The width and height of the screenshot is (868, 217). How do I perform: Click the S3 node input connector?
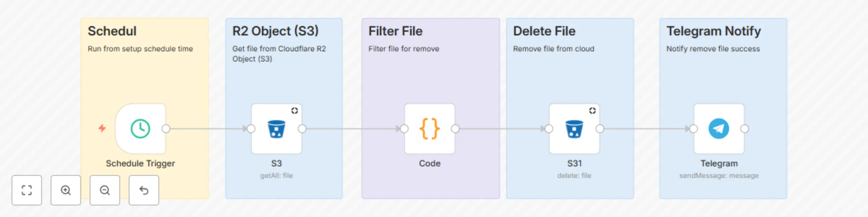(251, 129)
